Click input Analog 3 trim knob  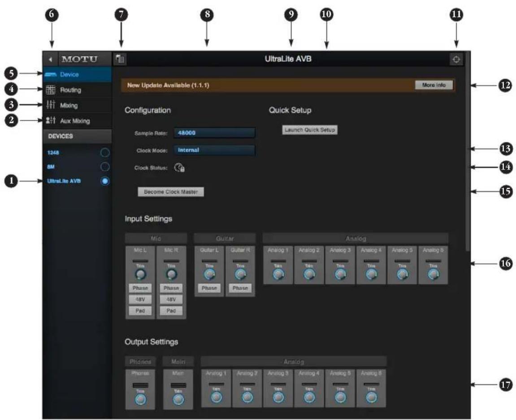click(340, 274)
